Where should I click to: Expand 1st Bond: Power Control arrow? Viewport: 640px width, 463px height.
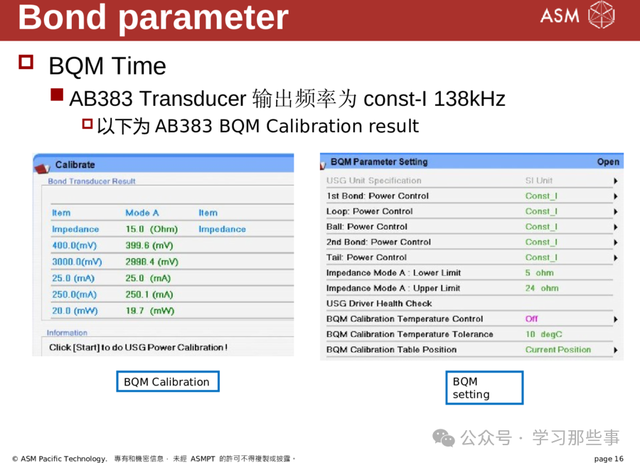[615, 196]
